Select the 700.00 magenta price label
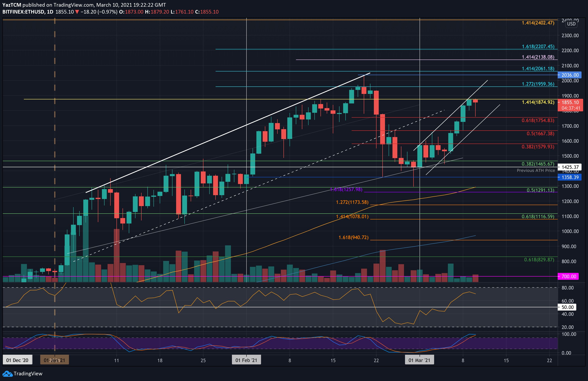 [568, 277]
